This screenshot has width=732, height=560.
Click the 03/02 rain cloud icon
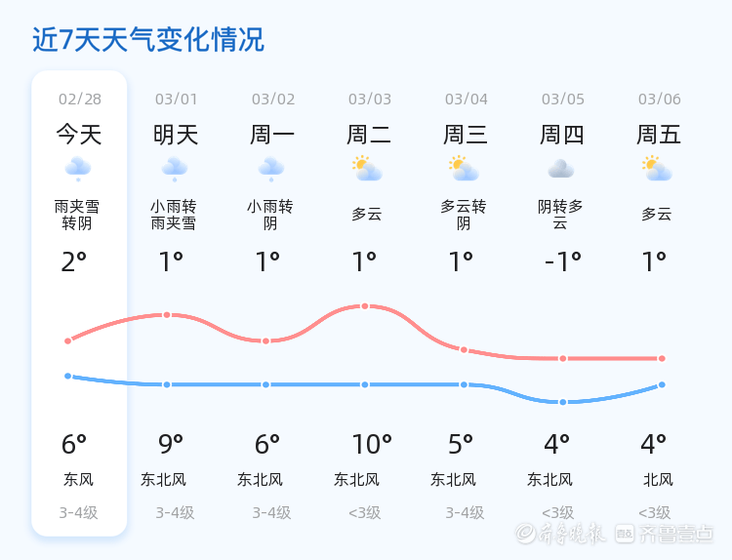coord(271,169)
